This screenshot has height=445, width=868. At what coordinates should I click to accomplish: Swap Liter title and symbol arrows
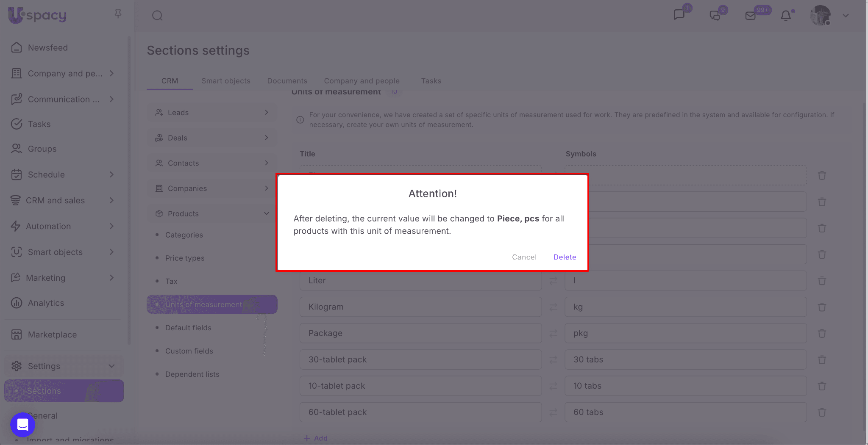click(x=553, y=281)
